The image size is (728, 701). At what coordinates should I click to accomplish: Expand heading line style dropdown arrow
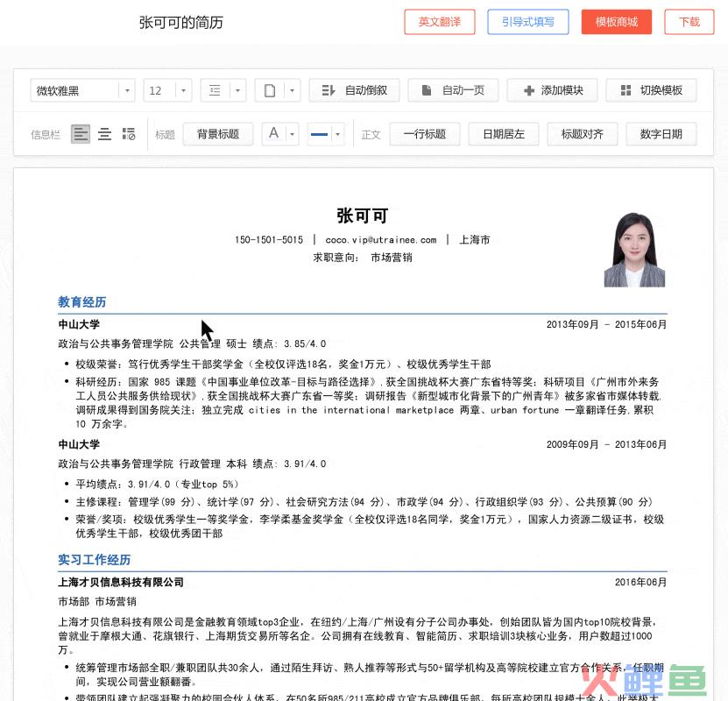point(337,134)
